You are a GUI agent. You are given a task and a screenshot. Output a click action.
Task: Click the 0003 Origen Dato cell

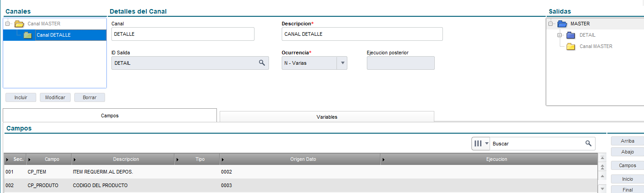[300, 185]
